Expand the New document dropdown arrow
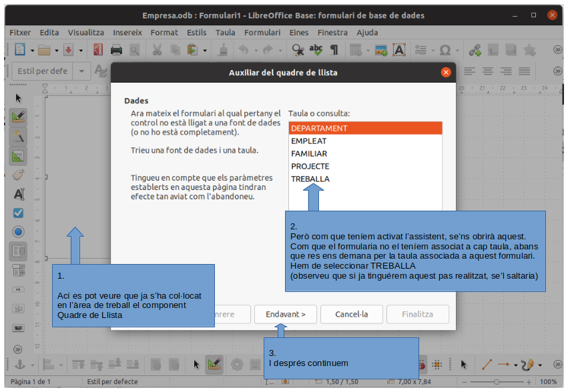This screenshot has width=568, height=392. pyautogui.click(x=32, y=51)
